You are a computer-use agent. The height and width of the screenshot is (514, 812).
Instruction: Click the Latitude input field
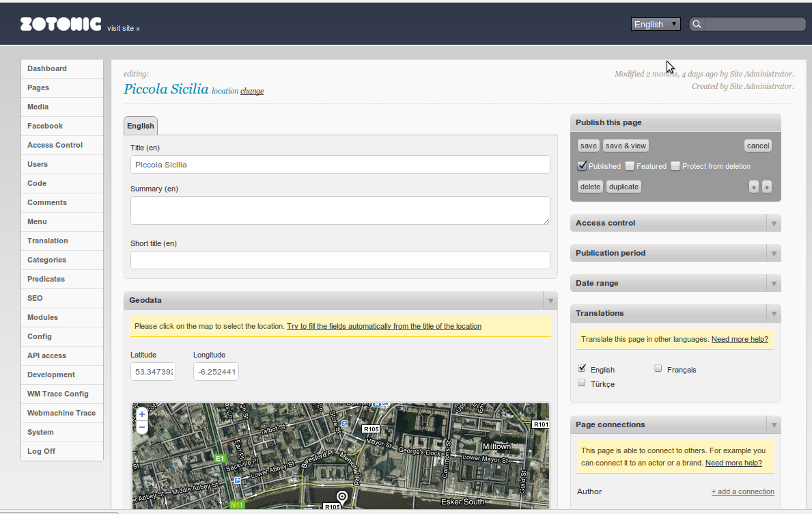[x=153, y=372]
